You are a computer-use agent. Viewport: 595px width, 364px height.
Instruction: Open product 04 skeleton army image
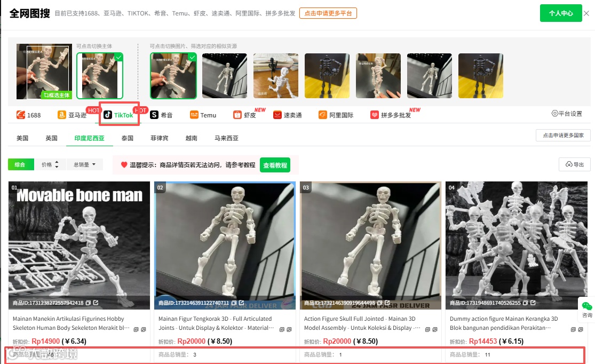pyautogui.click(x=517, y=245)
